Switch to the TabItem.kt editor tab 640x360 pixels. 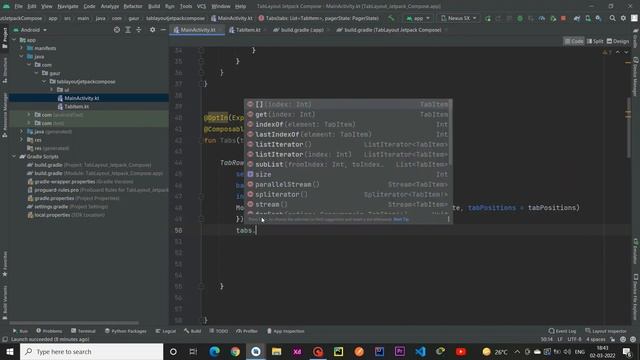pos(247,30)
